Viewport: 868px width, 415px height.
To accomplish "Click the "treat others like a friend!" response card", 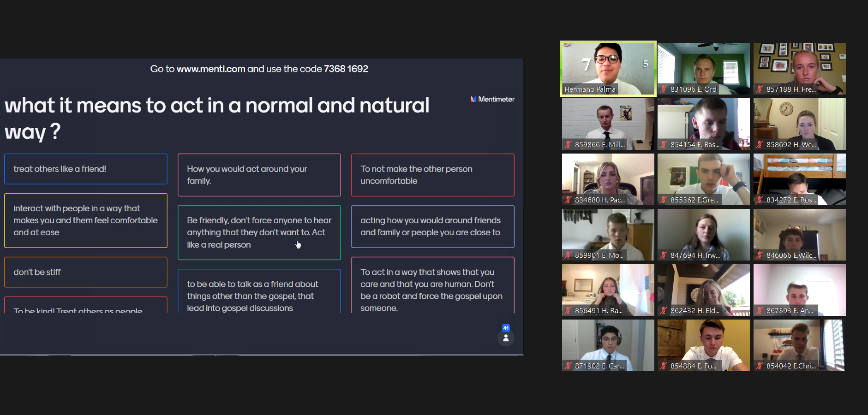I will 86,169.
